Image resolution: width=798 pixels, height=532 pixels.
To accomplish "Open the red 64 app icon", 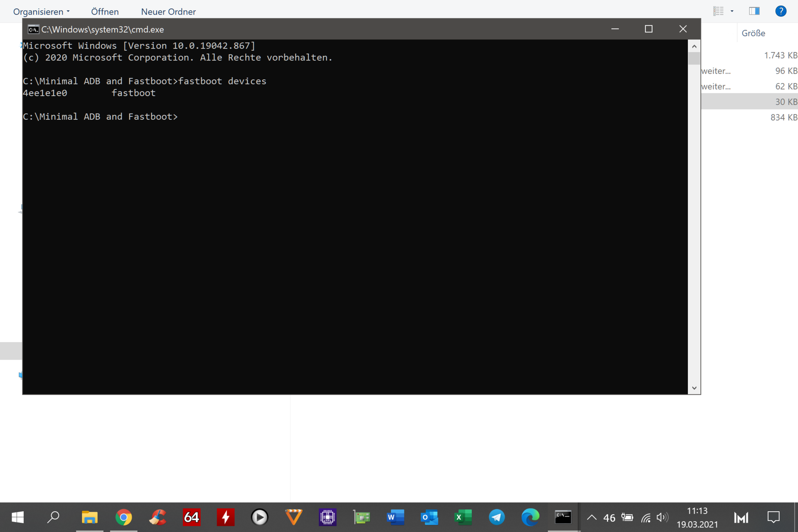I will coord(192,517).
